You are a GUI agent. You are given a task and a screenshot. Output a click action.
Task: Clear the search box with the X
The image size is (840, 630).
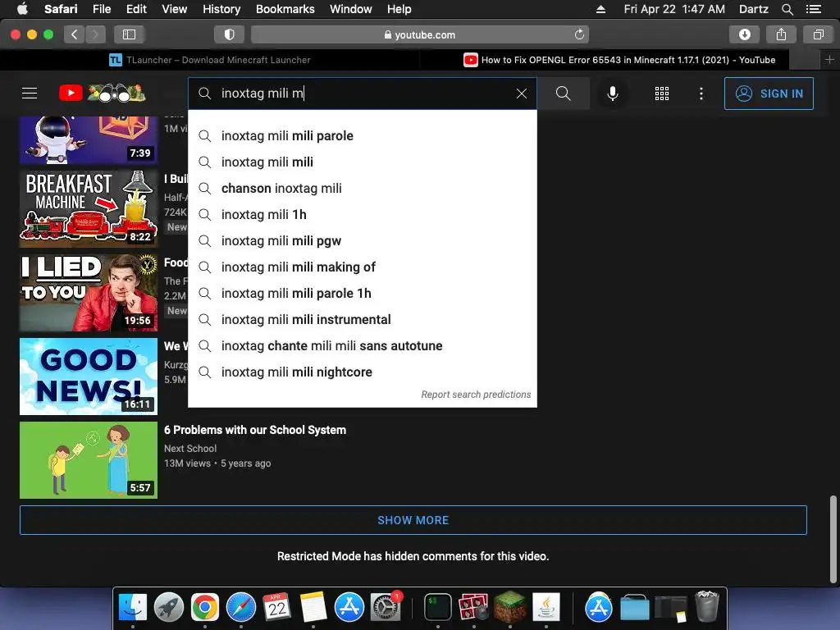pyautogui.click(x=521, y=94)
